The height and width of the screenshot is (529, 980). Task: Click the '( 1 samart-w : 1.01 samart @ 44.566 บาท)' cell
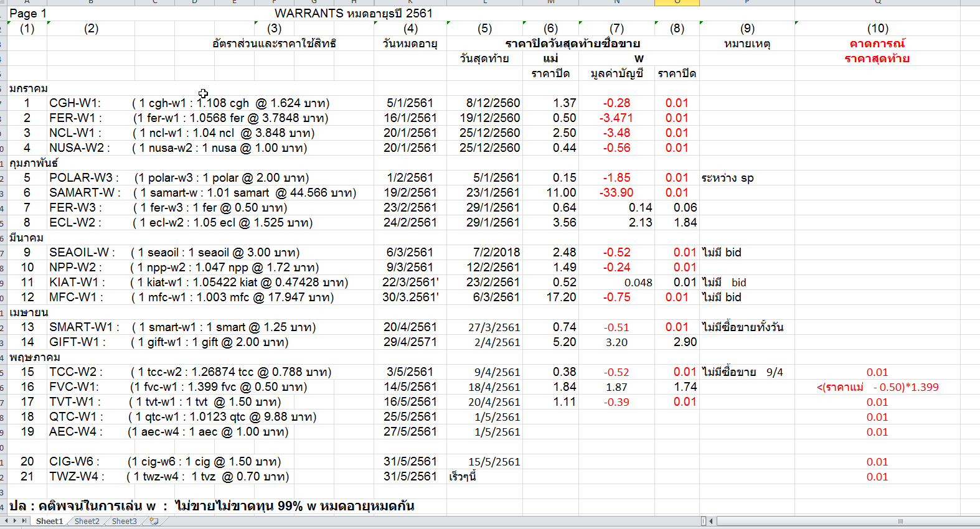(x=245, y=192)
